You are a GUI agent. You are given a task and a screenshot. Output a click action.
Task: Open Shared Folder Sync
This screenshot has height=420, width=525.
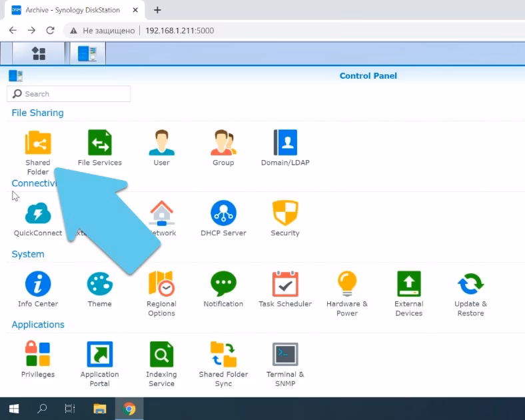click(223, 355)
